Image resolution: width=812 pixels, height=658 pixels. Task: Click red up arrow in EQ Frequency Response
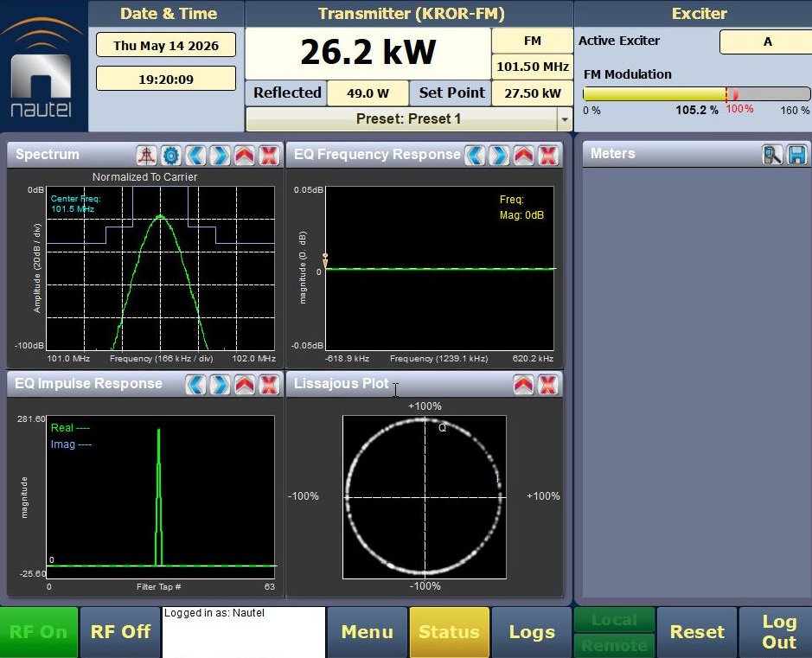coord(523,156)
